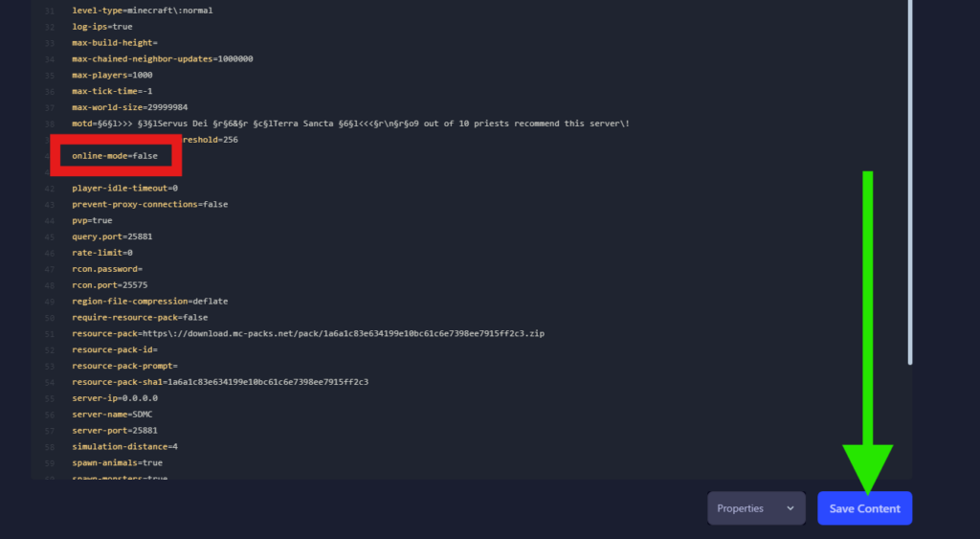Place cursor on the online-mode=false line
Viewport: 980px width, 539px height.
[x=114, y=155]
